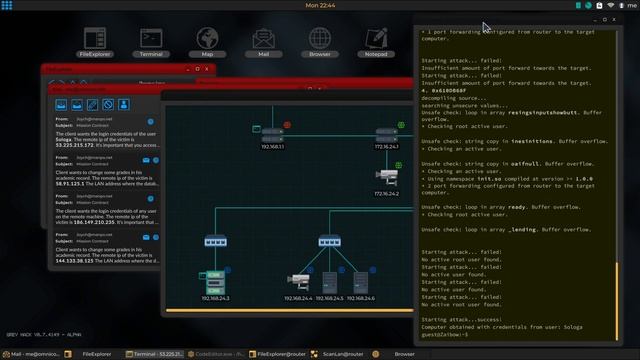
Task: Click 'Computer obtained with credentials' terminal line
Action: pyautogui.click(x=502, y=327)
